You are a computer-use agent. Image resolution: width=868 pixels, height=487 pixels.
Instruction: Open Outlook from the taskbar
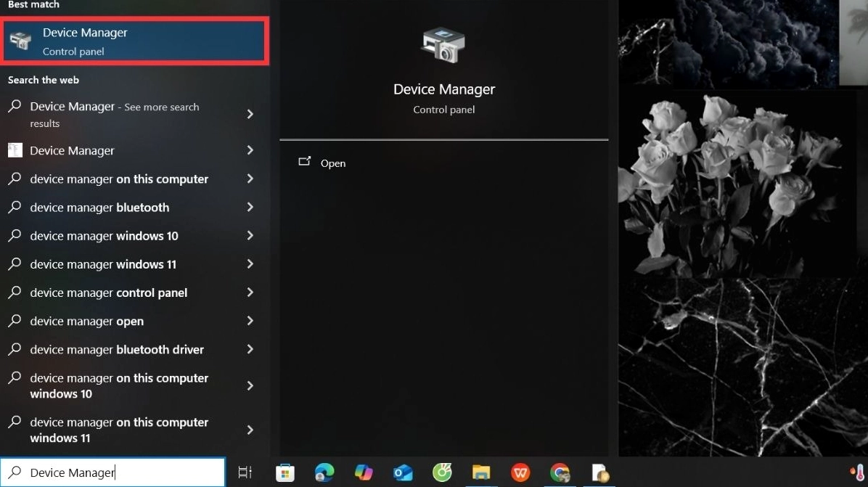click(x=403, y=472)
